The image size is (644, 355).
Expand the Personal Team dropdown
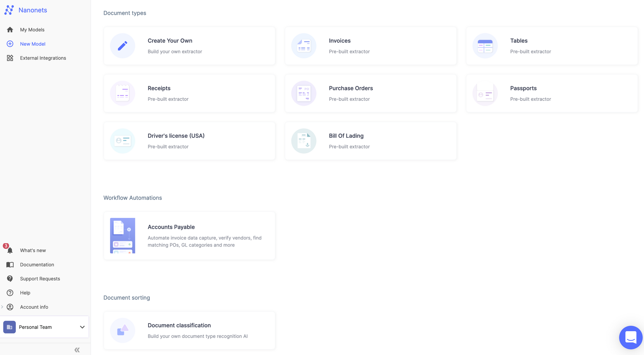click(x=82, y=327)
